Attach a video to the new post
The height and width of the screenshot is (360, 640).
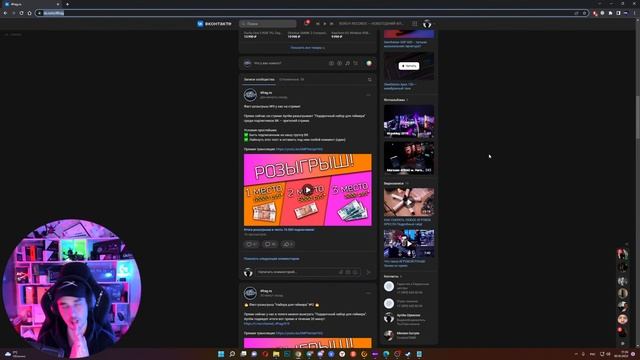pos(340,63)
